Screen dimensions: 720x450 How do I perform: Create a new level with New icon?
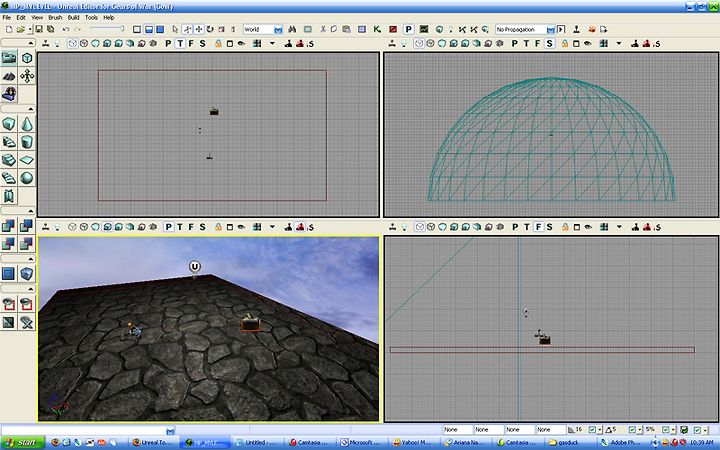[9, 29]
